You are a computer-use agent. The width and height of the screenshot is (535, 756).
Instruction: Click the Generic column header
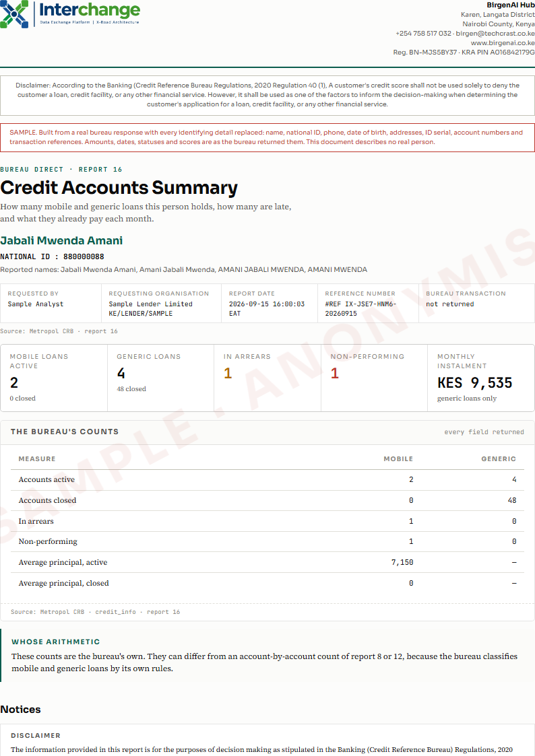499,458
